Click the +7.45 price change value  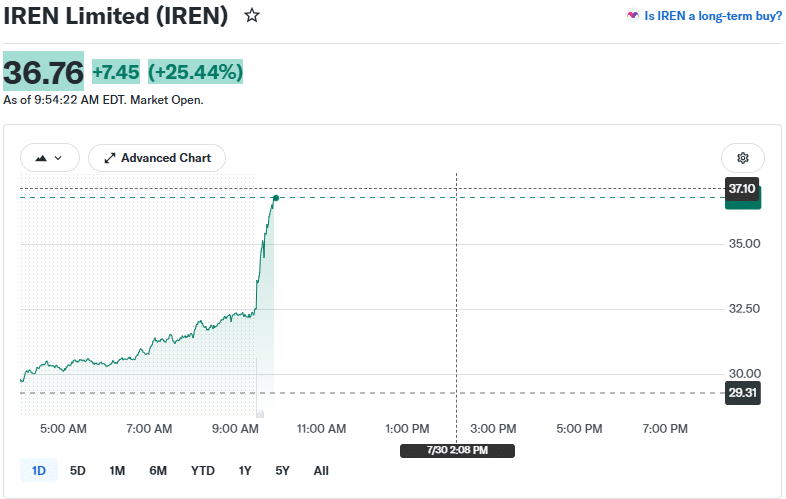(x=116, y=72)
